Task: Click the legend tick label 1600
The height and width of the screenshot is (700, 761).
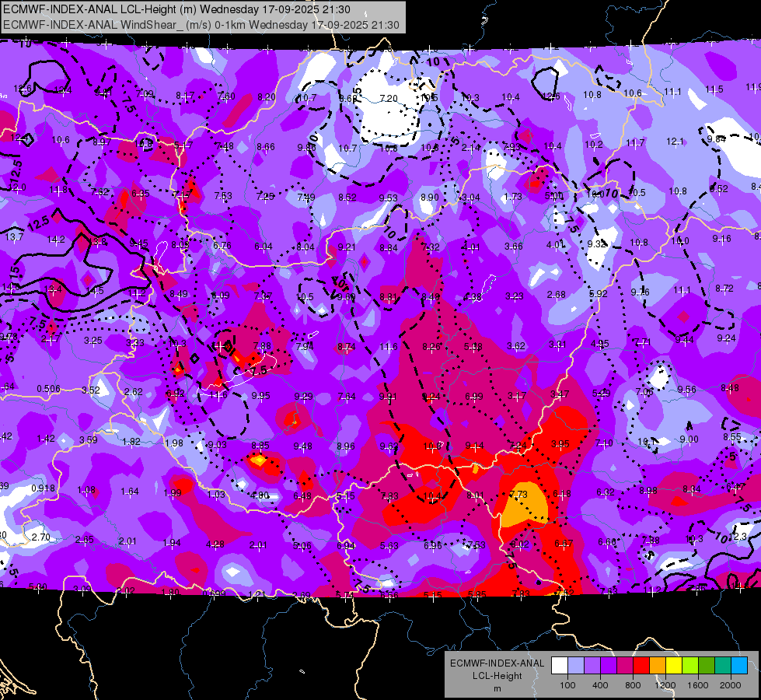Action: click(698, 685)
